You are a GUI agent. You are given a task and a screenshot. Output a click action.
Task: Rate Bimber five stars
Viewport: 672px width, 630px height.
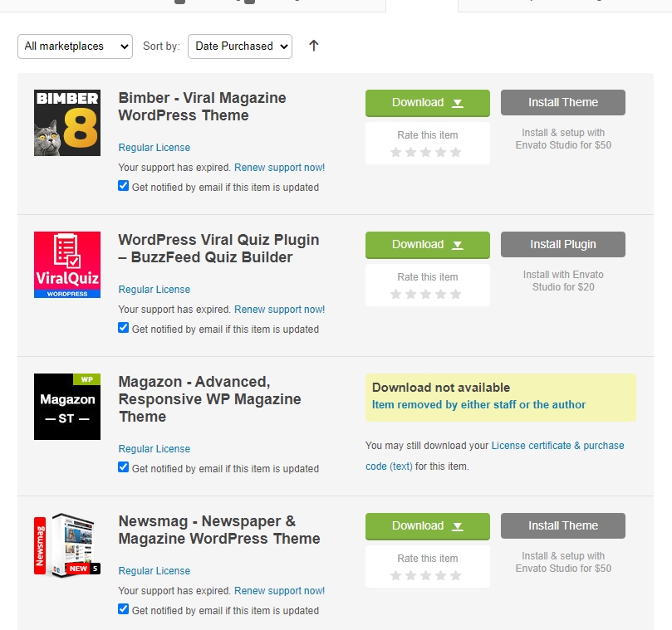point(455,152)
